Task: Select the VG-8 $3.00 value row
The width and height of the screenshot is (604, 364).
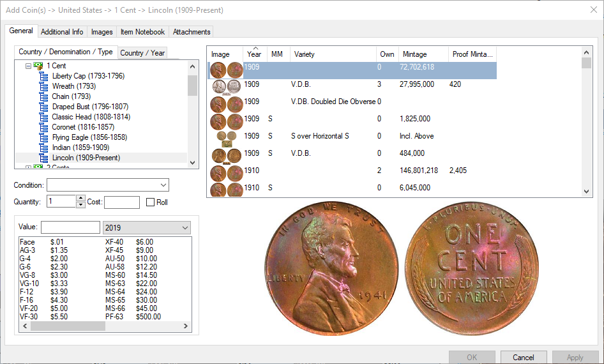Action: [x=43, y=275]
